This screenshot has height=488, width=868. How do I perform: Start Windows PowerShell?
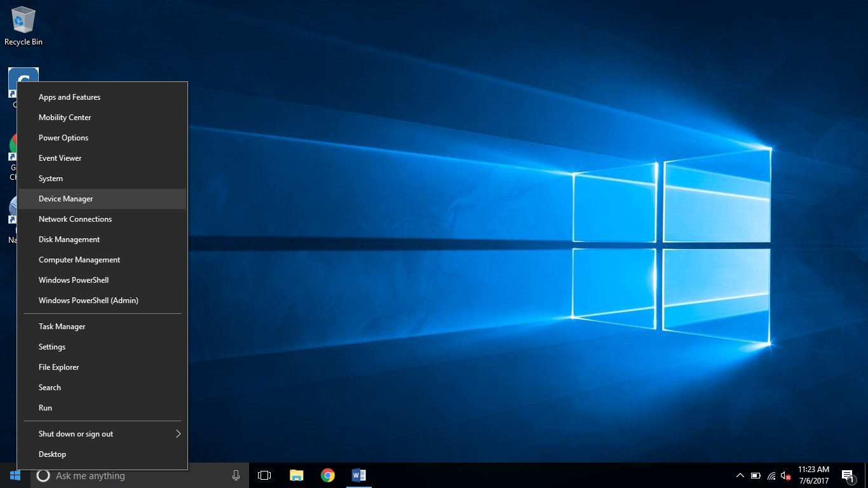(x=102, y=280)
